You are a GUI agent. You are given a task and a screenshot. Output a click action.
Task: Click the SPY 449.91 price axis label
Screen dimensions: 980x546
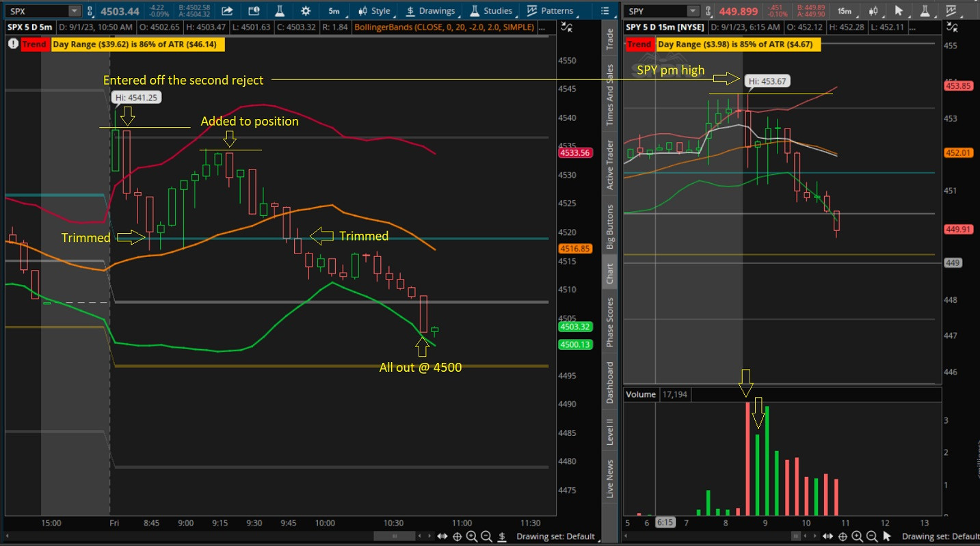958,230
